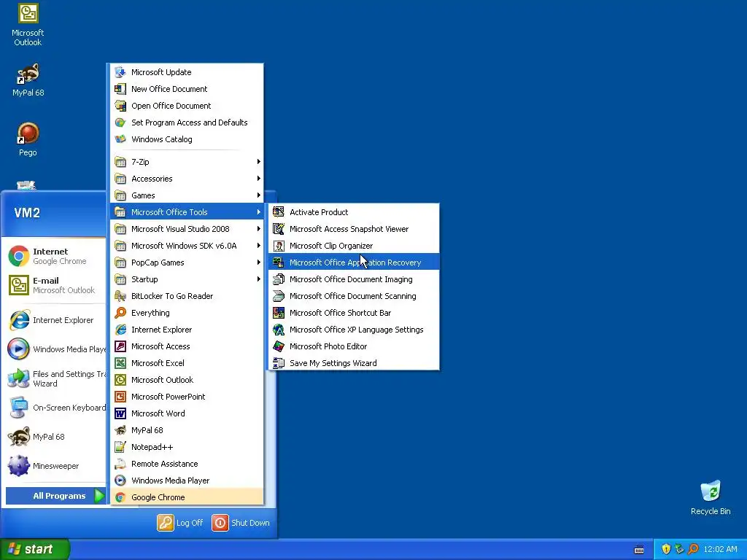Click Windows security shield tray icon
Image resolution: width=747 pixels, height=560 pixels.
[666, 549]
